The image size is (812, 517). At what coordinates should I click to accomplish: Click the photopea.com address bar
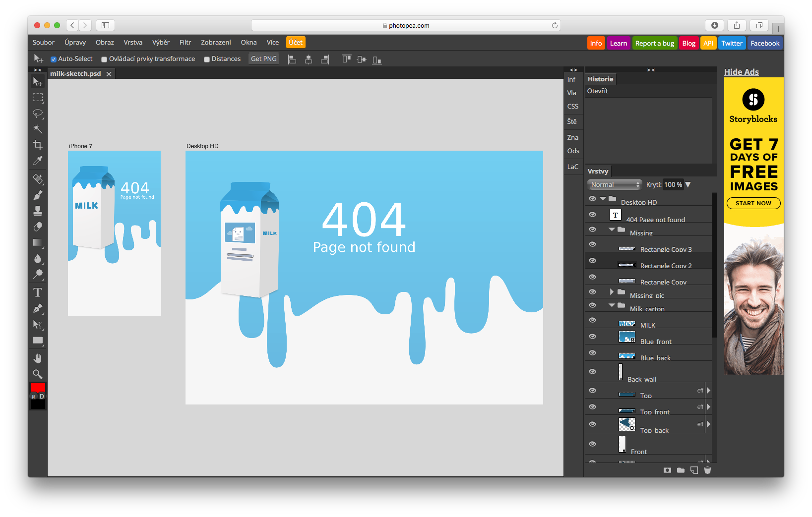[x=406, y=25]
